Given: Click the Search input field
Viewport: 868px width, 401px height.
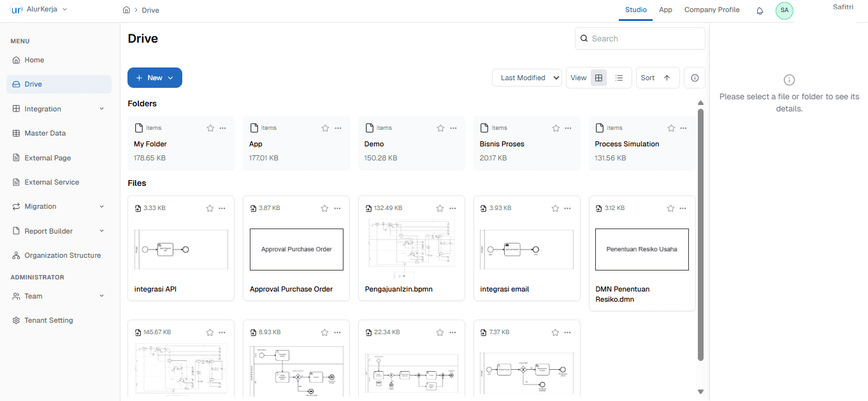Looking at the screenshot, I should point(645,39).
